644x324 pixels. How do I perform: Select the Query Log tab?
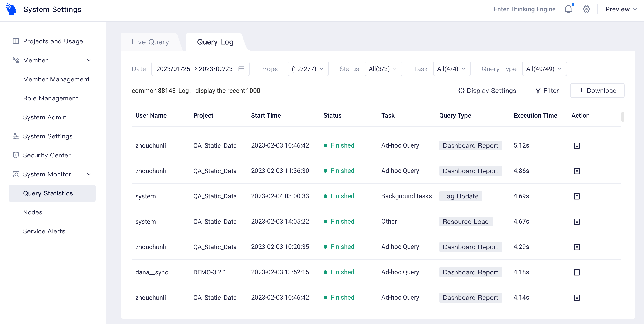tap(215, 42)
